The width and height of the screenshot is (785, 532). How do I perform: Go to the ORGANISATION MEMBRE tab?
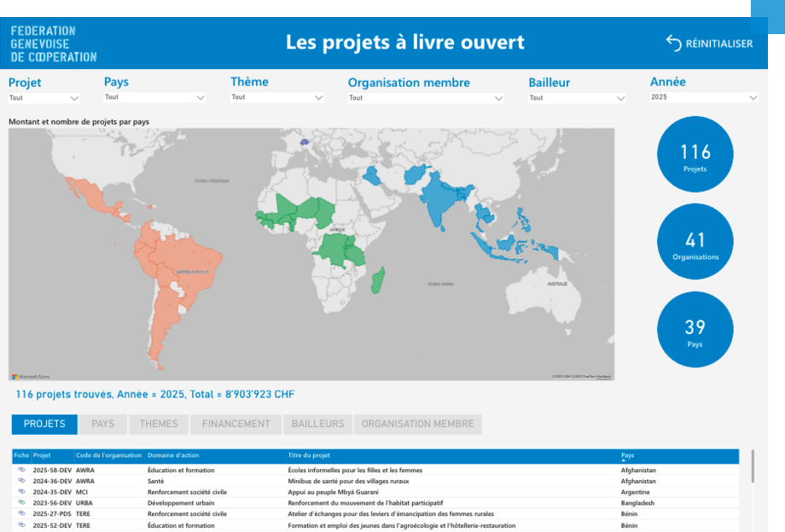417,424
